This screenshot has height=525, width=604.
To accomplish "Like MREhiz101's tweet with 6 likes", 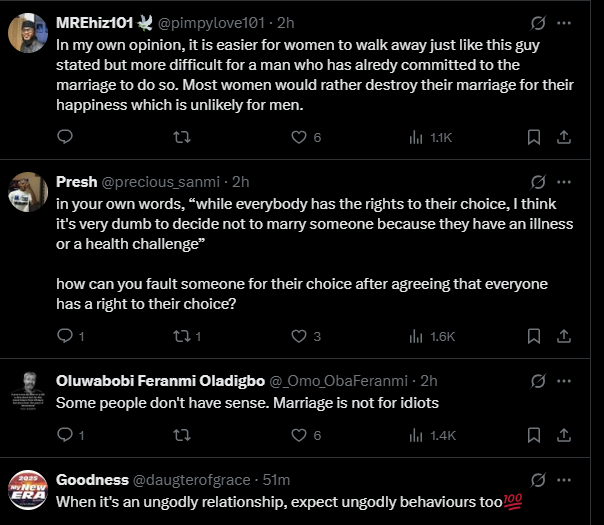I will [x=297, y=137].
